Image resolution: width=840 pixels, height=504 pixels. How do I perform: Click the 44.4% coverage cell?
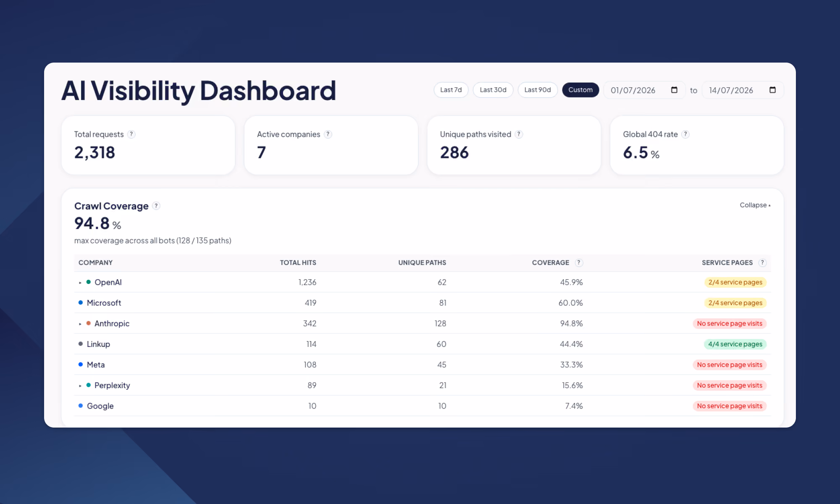[x=571, y=344]
